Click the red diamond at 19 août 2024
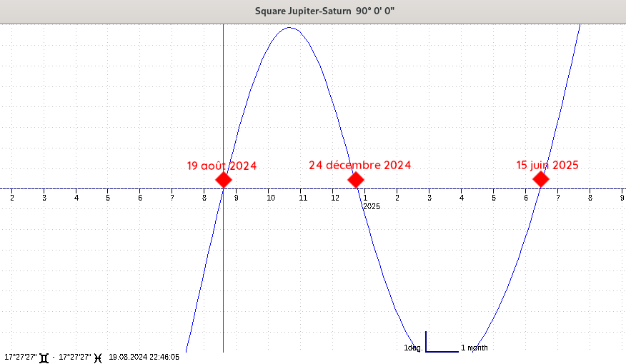The height and width of the screenshot is (364, 626). (224, 179)
